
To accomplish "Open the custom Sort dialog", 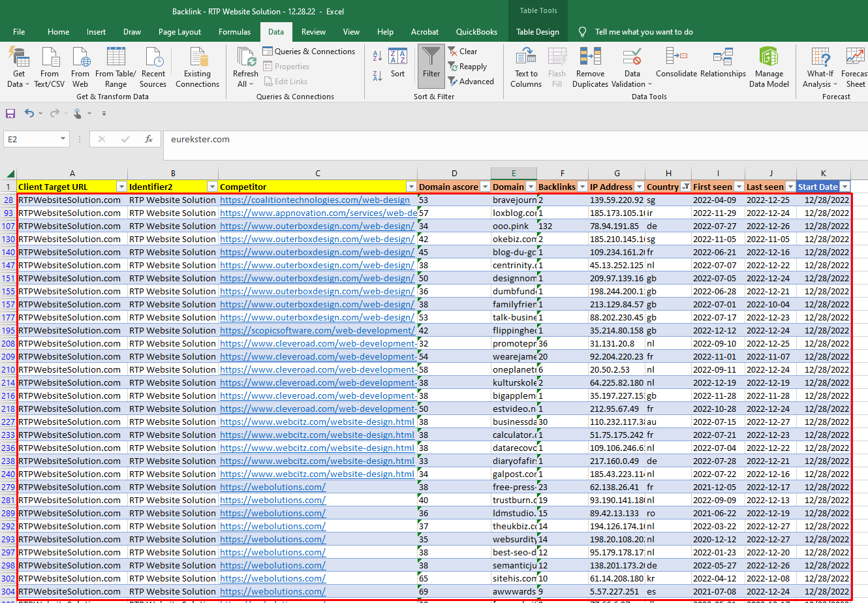I will coord(398,63).
